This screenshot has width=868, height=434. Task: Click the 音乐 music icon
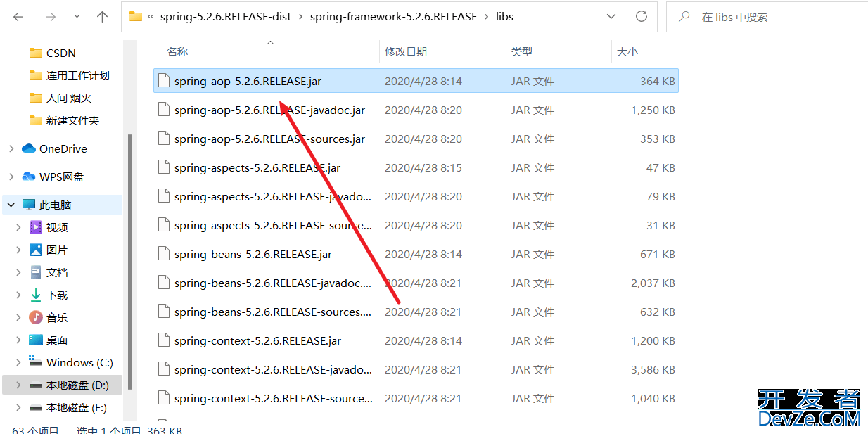tap(36, 317)
